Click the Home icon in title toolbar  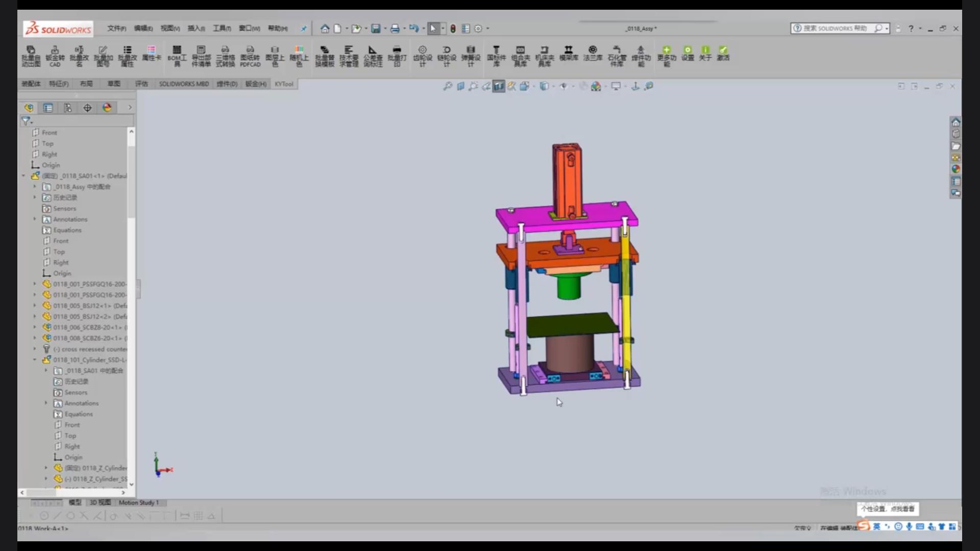point(325,29)
